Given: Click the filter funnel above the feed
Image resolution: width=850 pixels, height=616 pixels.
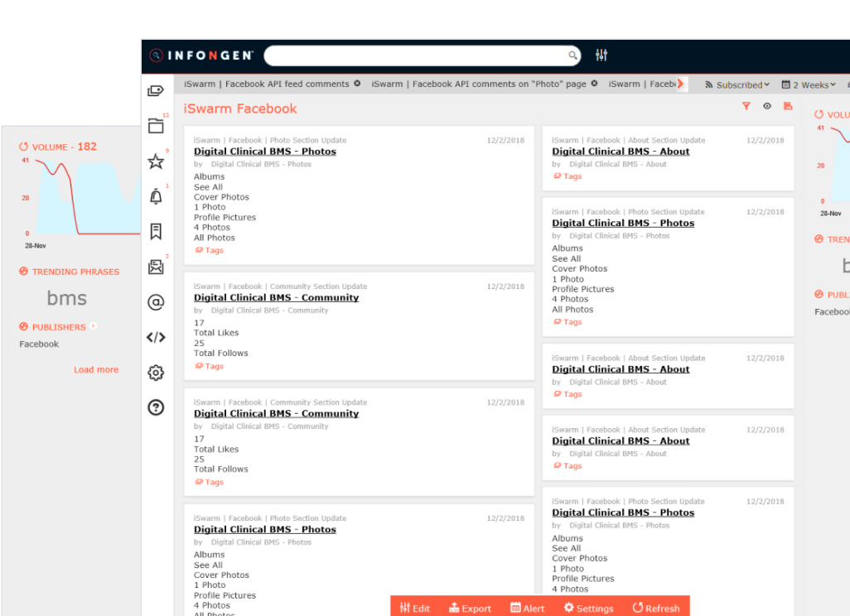Looking at the screenshot, I should pos(746,106).
